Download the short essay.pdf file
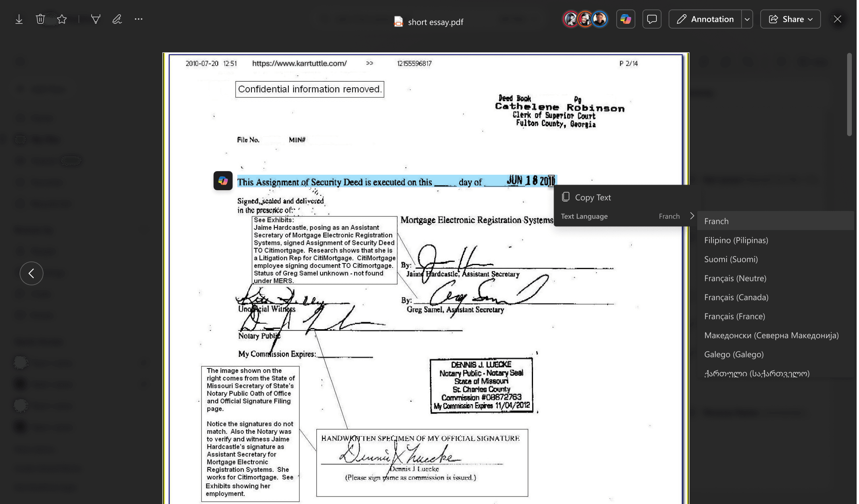The height and width of the screenshot is (504, 859). (19, 19)
